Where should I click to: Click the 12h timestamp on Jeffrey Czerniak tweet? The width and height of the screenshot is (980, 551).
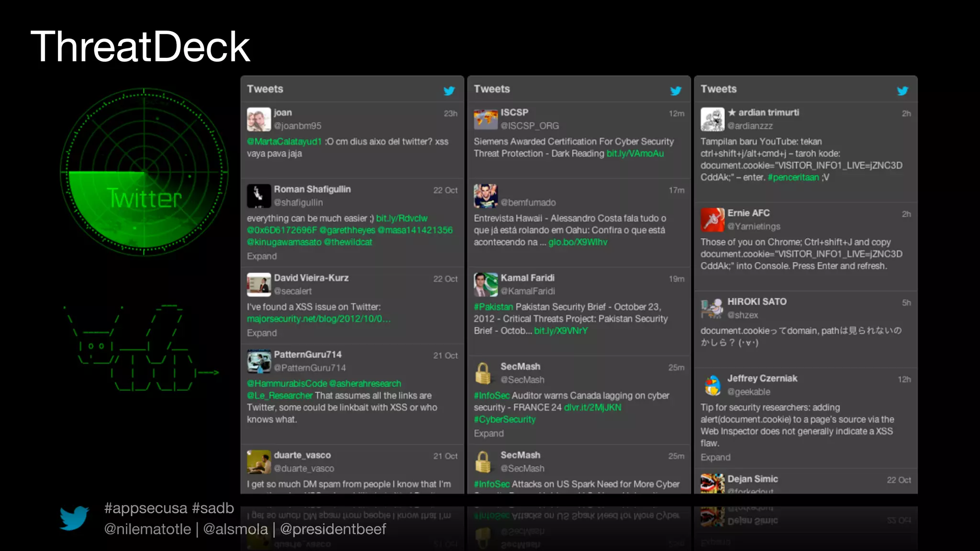click(904, 379)
